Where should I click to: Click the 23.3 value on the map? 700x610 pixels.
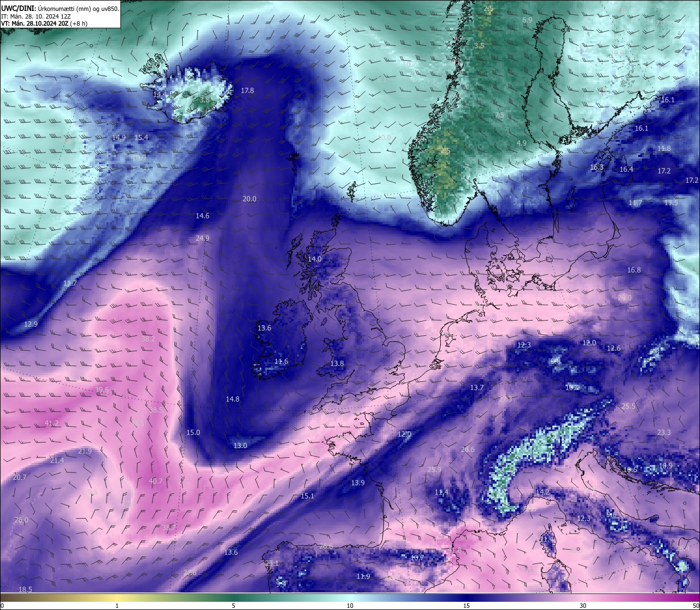663,432
